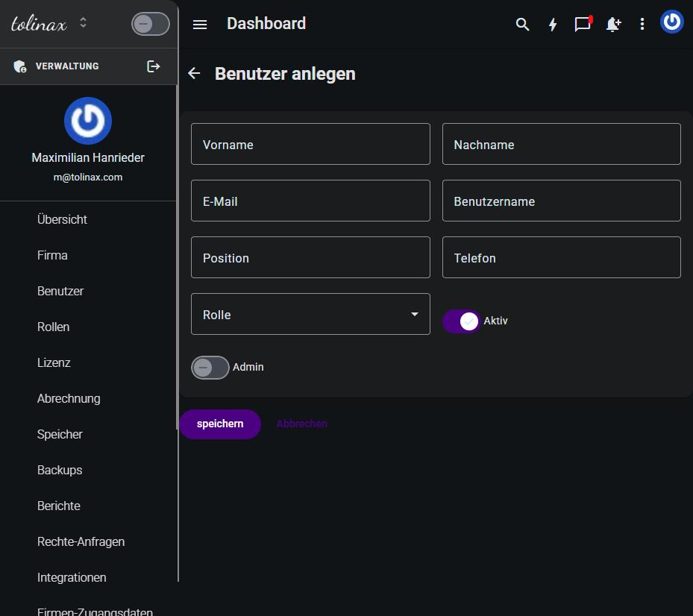The image size is (693, 616).
Task: Open Abrechnung in the sidebar
Action: (69, 398)
